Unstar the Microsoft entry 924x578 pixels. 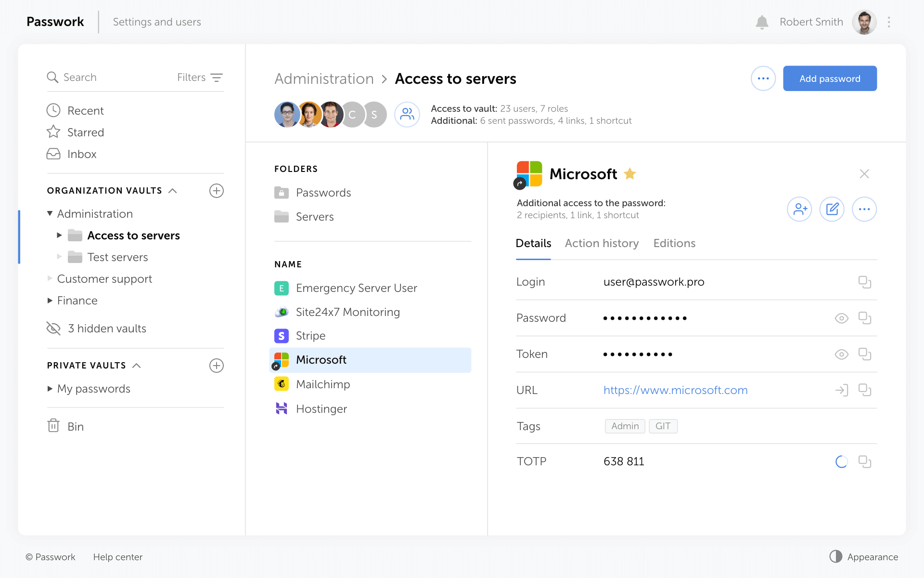(x=630, y=174)
